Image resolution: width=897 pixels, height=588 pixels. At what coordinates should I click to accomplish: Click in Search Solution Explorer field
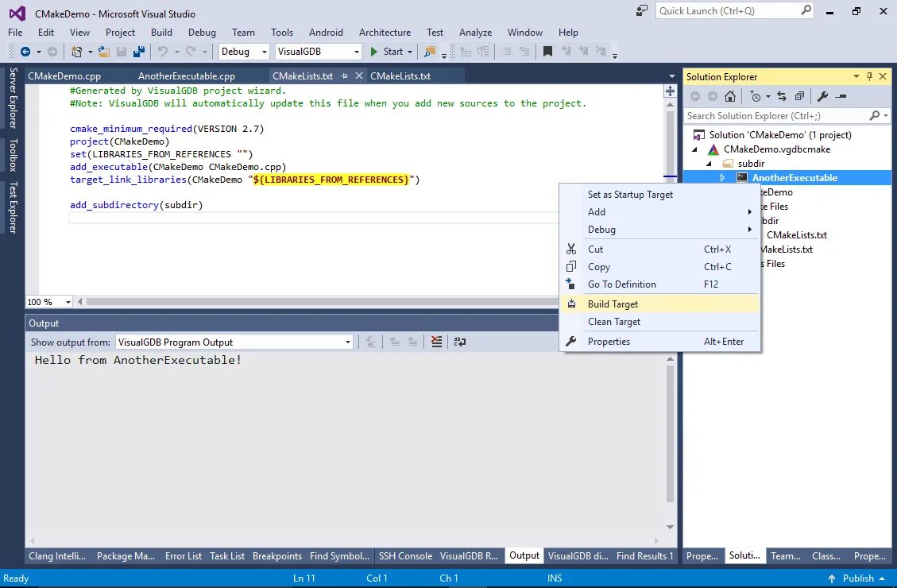[775, 115]
